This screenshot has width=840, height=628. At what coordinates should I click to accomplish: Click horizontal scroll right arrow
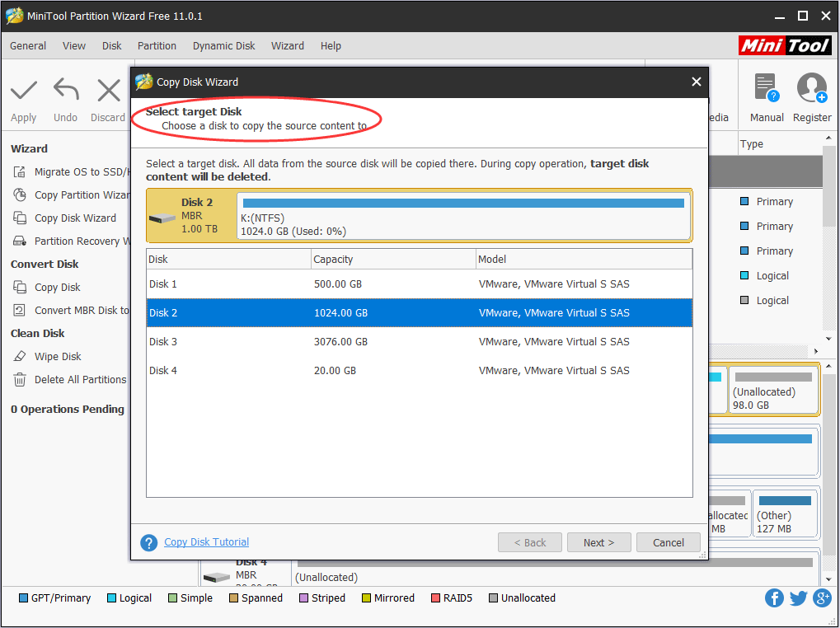pos(816,351)
